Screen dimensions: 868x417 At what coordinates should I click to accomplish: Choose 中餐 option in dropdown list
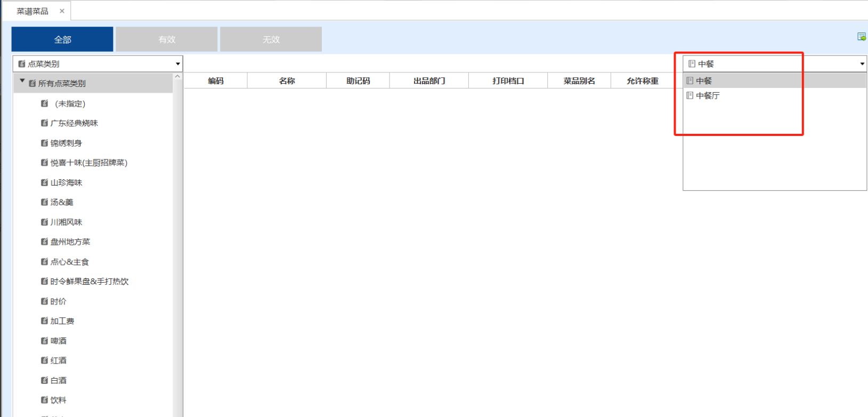703,81
